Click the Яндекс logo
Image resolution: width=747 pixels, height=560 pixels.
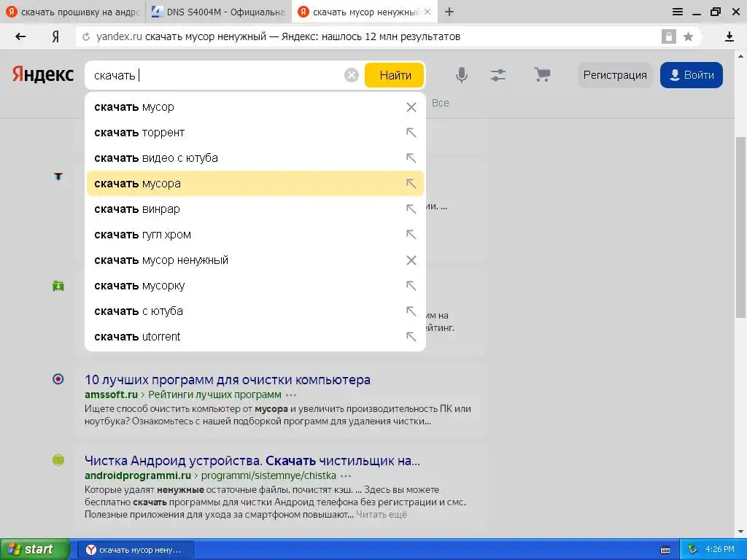click(x=43, y=74)
